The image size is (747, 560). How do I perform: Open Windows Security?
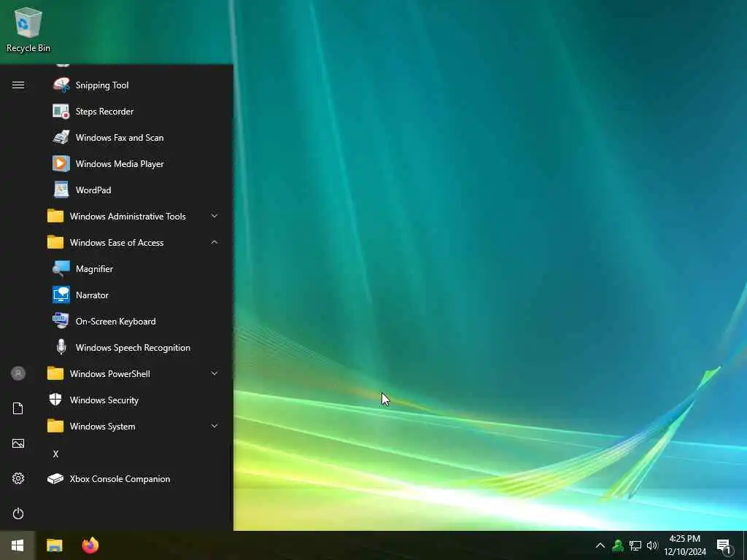(134, 400)
